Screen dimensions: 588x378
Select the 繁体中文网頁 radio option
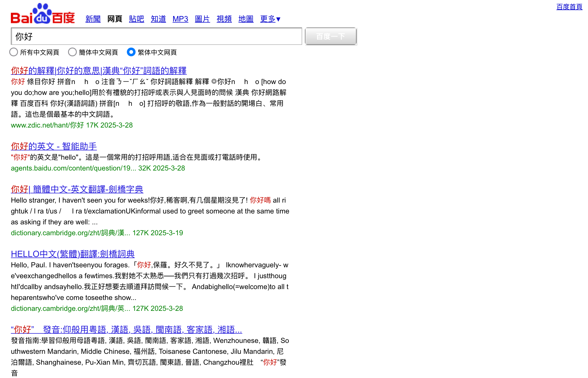(x=131, y=52)
